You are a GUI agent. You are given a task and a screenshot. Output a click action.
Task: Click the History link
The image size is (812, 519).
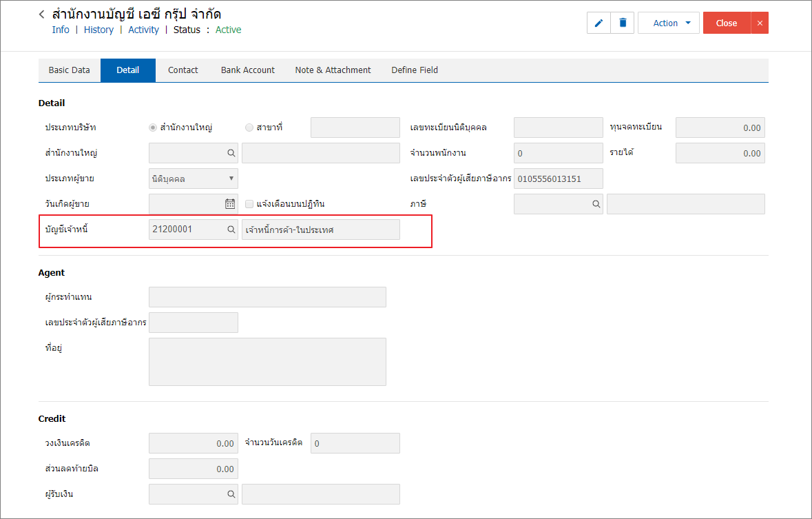(x=98, y=30)
